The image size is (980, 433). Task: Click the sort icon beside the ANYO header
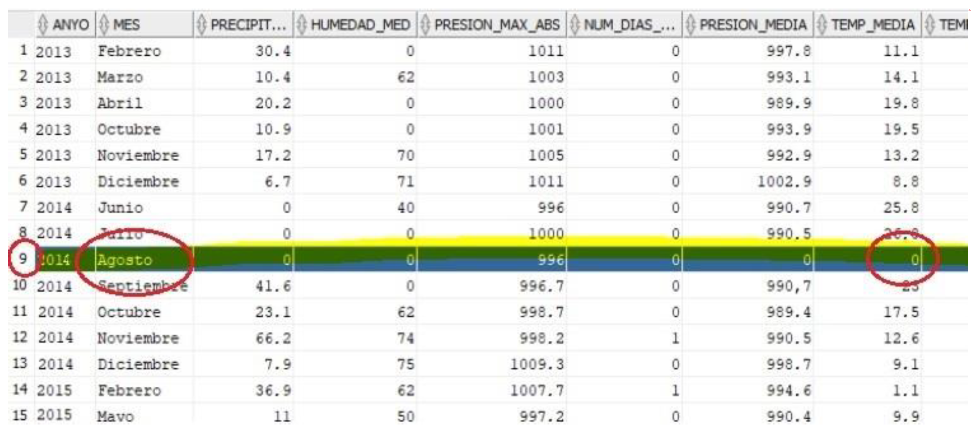tap(43, 25)
